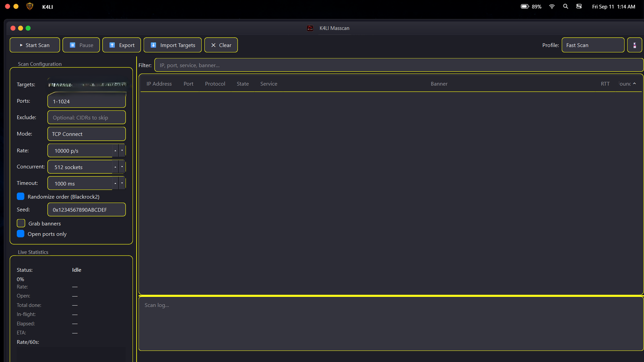Image resolution: width=644 pixels, height=362 pixels.
Task: Sort results by Banner column header
Action: [439, 84]
